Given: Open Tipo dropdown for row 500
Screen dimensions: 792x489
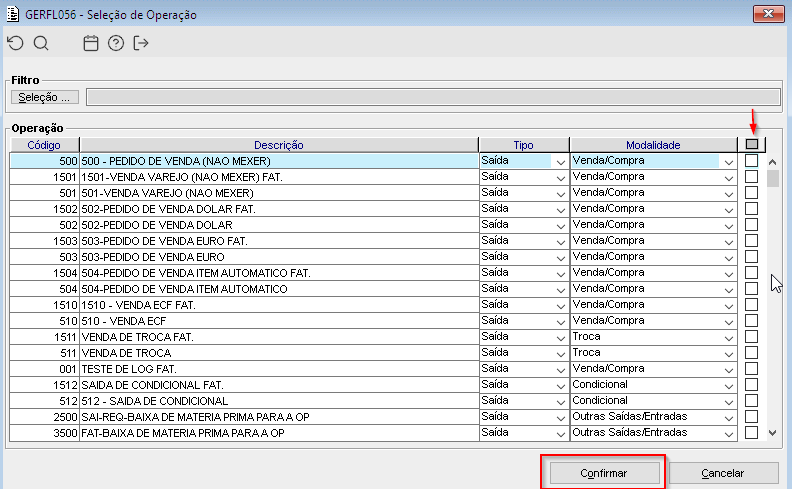Looking at the screenshot, I should (560, 162).
